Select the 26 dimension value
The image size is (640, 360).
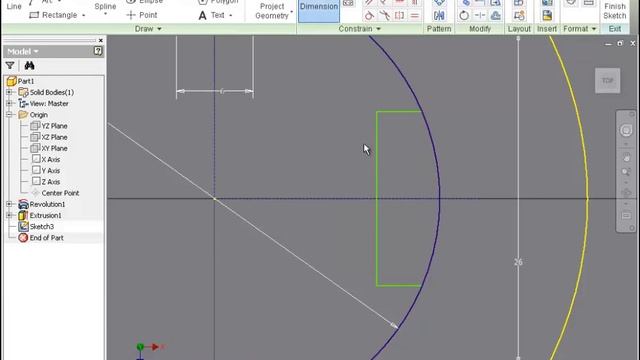[518, 262]
